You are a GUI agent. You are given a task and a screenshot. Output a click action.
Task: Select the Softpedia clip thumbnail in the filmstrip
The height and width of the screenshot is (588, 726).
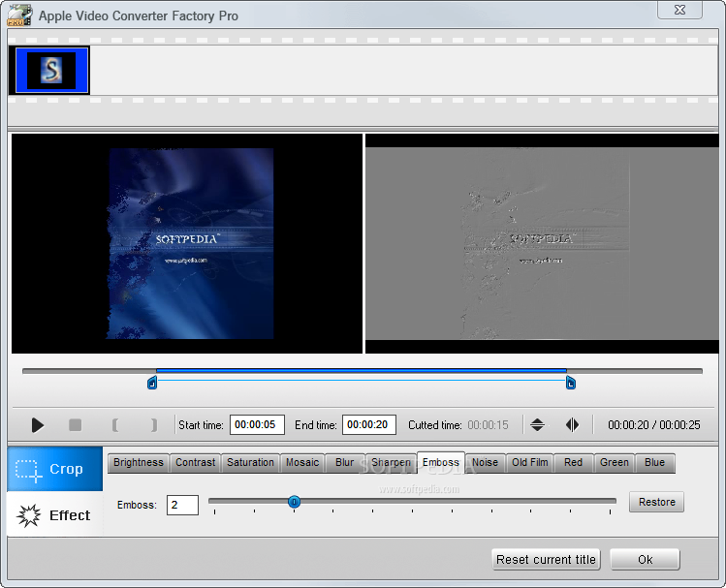[x=49, y=71]
